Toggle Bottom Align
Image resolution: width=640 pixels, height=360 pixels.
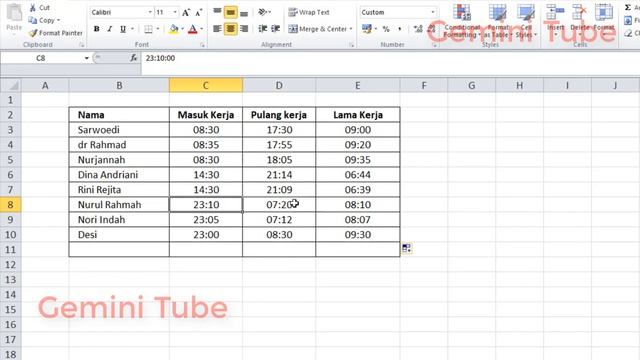point(244,12)
